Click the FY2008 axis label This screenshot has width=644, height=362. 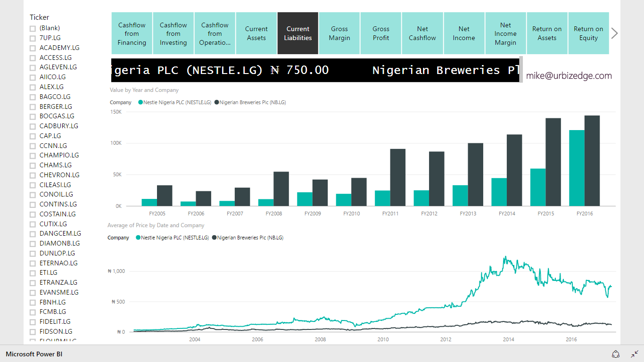click(274, 214)
